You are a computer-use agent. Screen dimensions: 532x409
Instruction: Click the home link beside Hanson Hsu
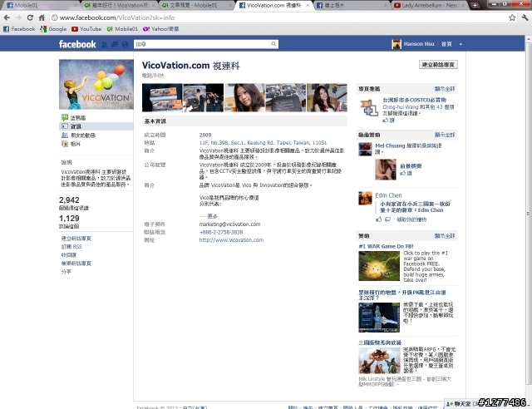pyautogui.click(x=446, y=44)
